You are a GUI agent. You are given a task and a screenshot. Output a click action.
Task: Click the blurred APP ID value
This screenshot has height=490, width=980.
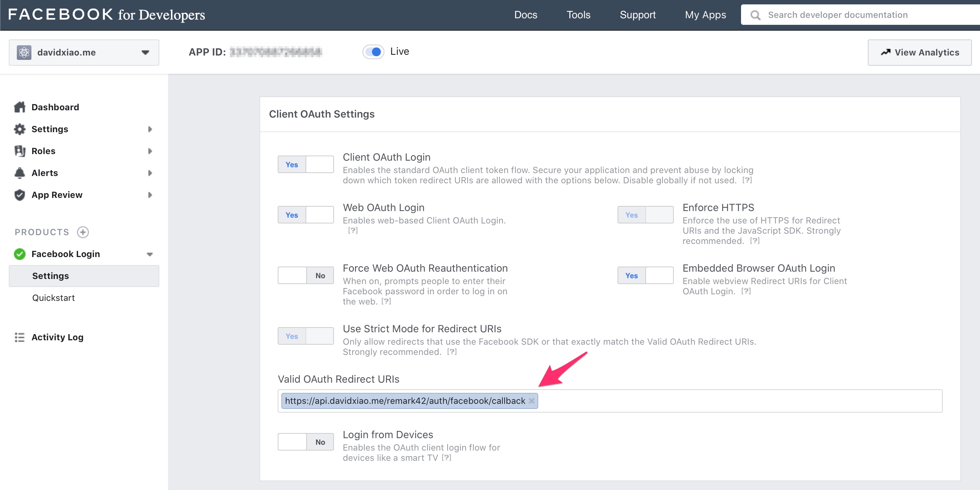(x=276, y=52)
